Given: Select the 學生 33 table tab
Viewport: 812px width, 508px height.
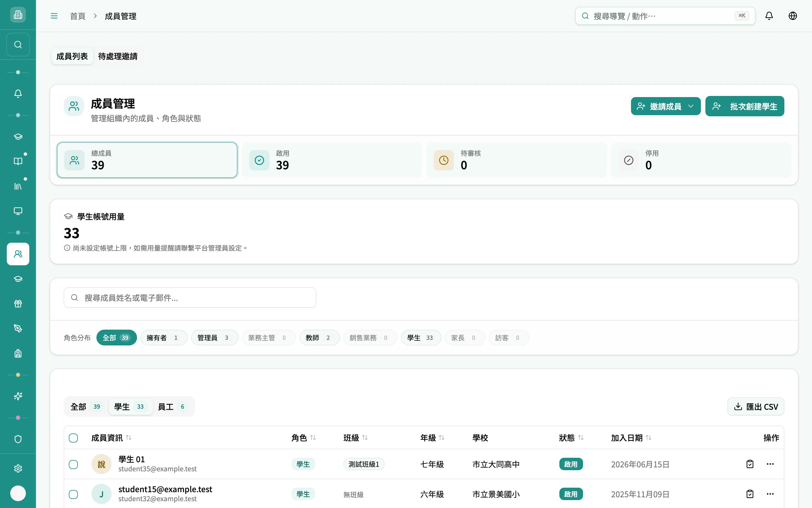Looking at the screenshot, I should click(x=131, y=406).
